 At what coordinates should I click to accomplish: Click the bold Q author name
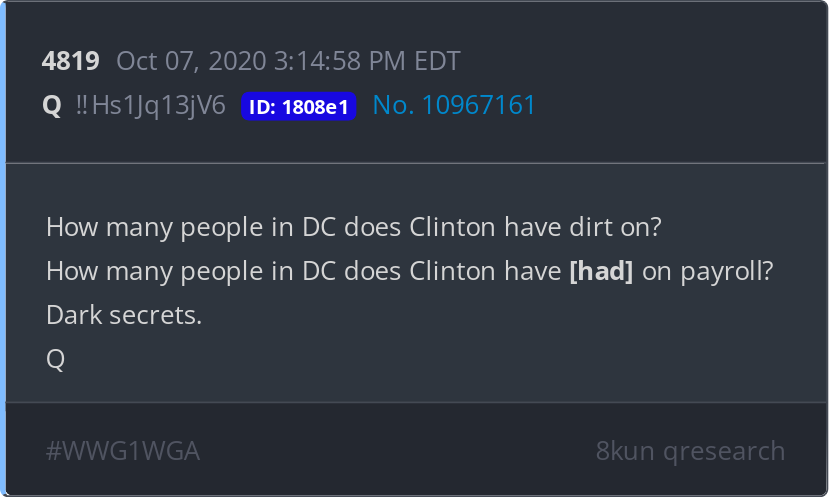coord(52,105)
